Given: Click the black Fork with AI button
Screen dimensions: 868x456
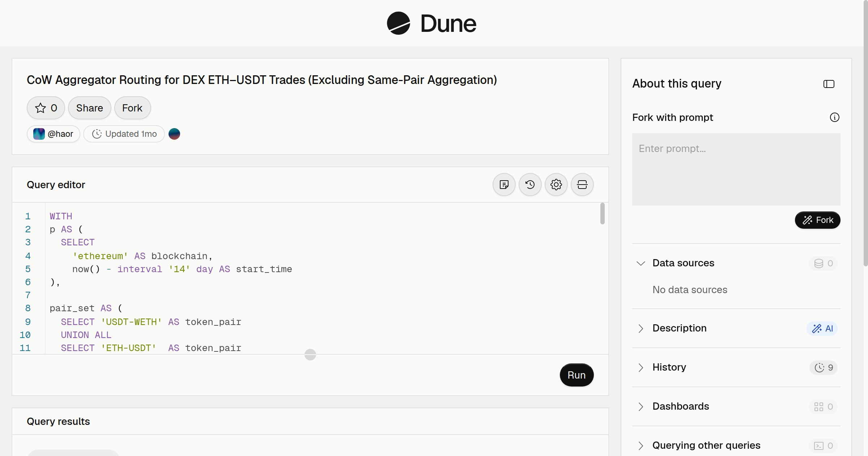Looking at the screenshot, I should click(817, 220).
